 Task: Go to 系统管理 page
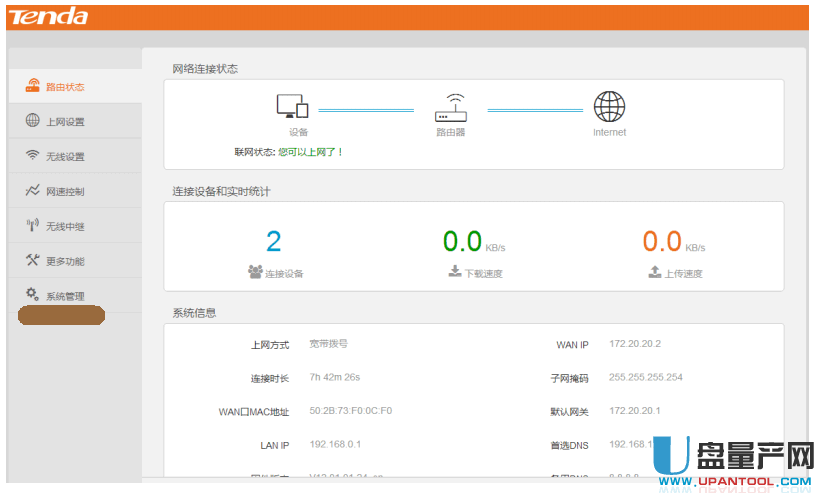point(65,296)
